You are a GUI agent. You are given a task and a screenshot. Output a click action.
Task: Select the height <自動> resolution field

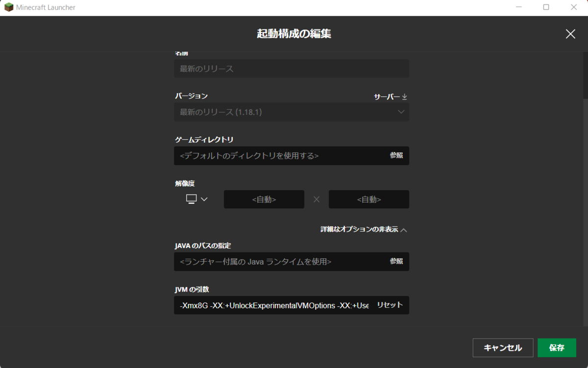click(x=368, y=199)
